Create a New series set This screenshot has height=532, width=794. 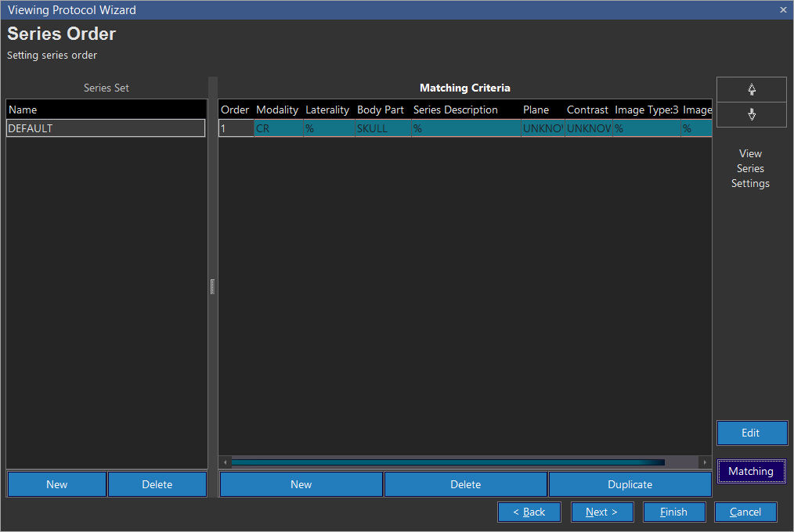point(57,484)
